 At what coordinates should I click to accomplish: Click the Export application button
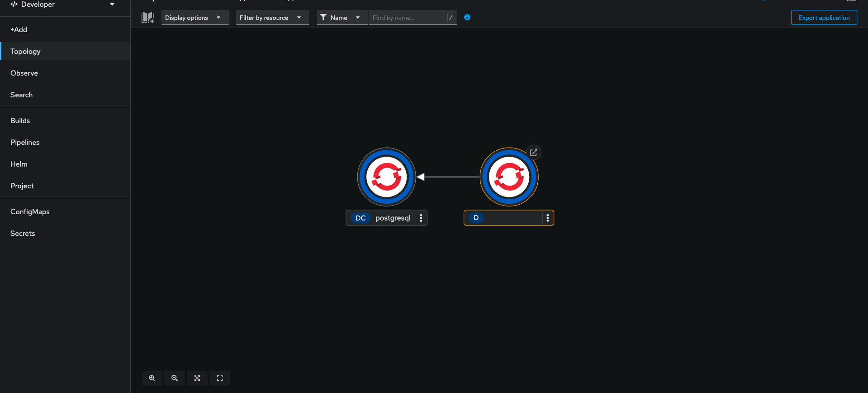click(824, 18)
